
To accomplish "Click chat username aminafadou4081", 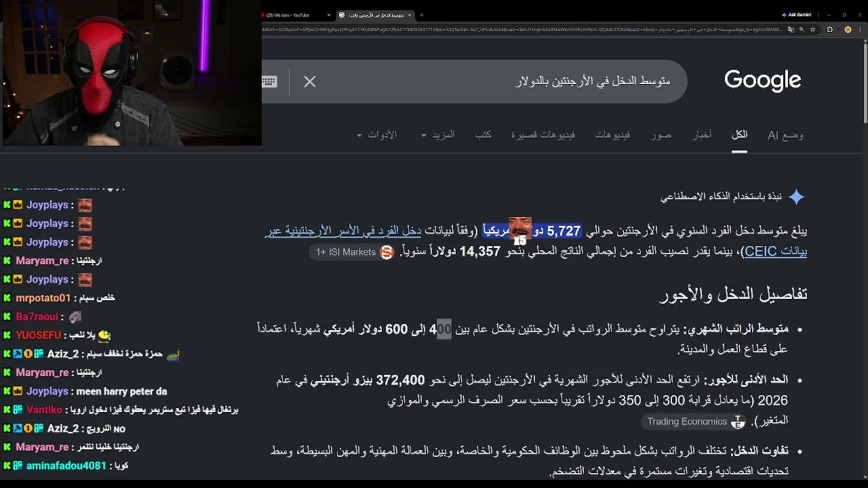I will coord(66,466).
